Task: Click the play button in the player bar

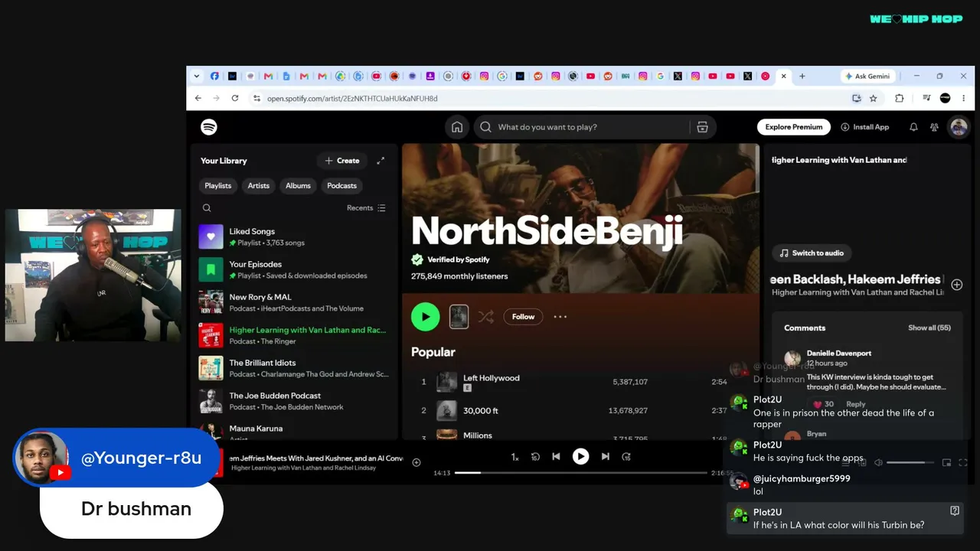Action: pos(581,457)
